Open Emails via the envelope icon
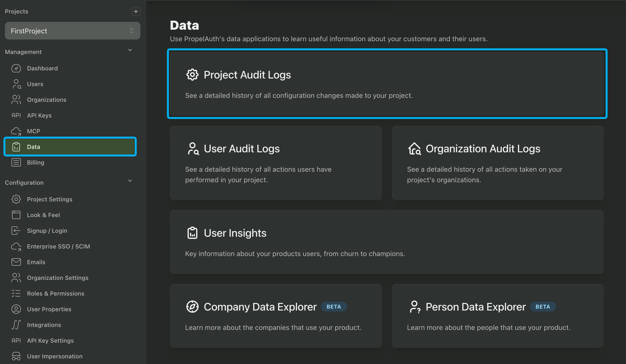Image resolution: width=626 pixels, height=364 pixels. (16, 262)
